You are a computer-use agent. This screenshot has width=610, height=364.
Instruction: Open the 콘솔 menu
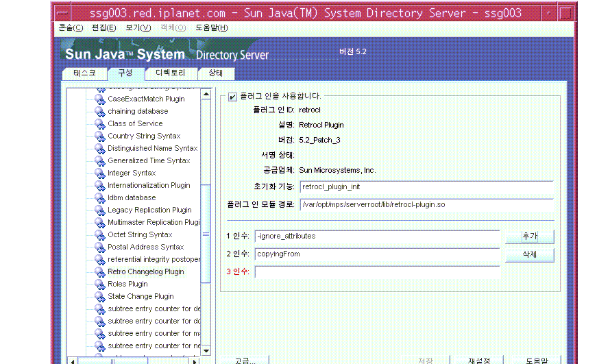pos(71,27)
